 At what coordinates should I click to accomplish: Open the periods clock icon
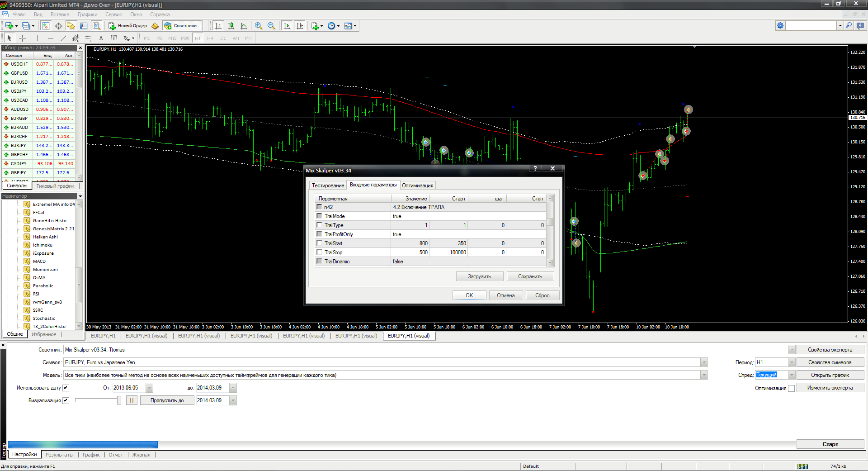tap(331, 26)
